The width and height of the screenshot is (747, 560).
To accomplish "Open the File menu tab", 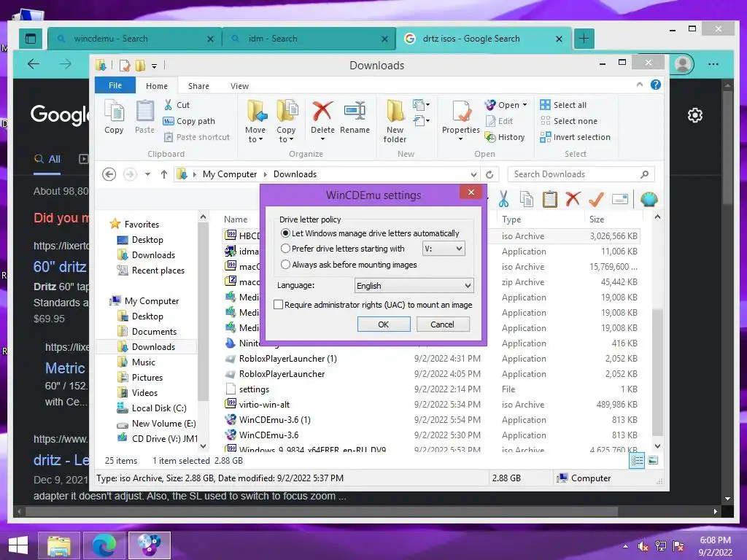I will coord(115,85).
